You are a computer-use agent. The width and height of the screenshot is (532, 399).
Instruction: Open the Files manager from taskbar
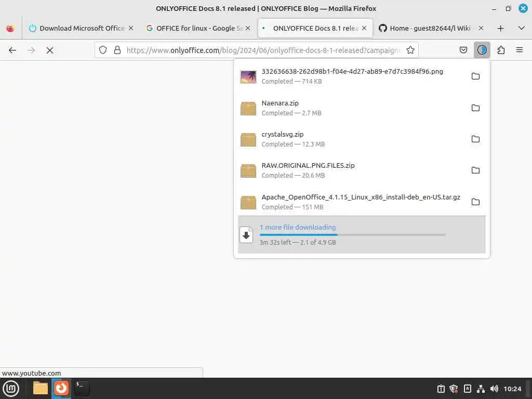coord(41,388)
